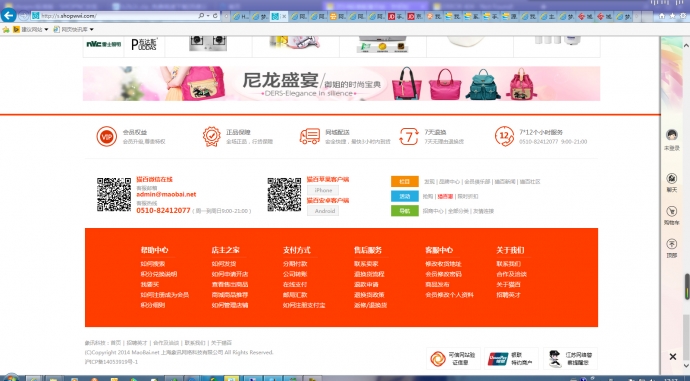Refresh the page from the address bar
Viewport: 690px width, 381px height.
tap(216, 16)
